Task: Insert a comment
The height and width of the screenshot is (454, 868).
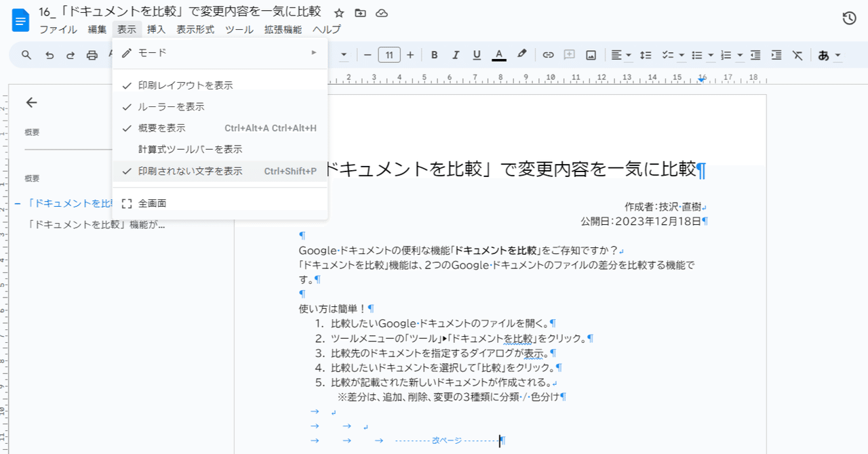Action: [570, 54]
